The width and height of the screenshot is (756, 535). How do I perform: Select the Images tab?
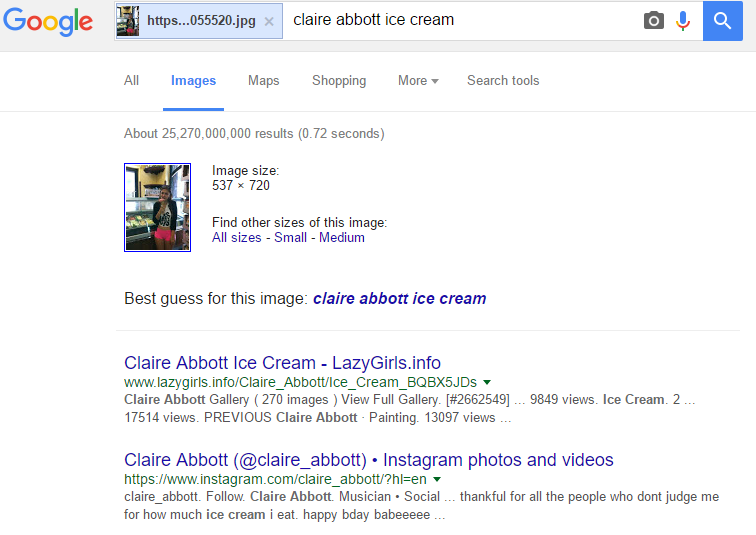coord(193,80)
